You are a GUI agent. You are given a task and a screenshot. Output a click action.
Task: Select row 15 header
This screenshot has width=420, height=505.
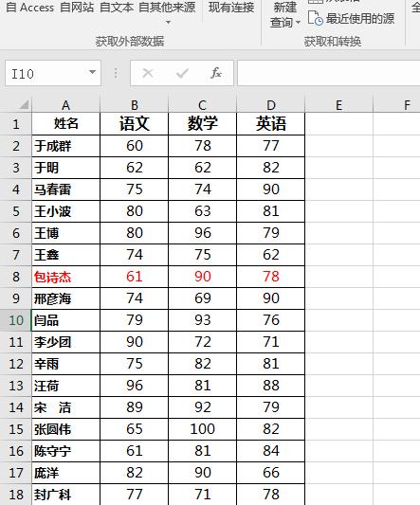16,429
